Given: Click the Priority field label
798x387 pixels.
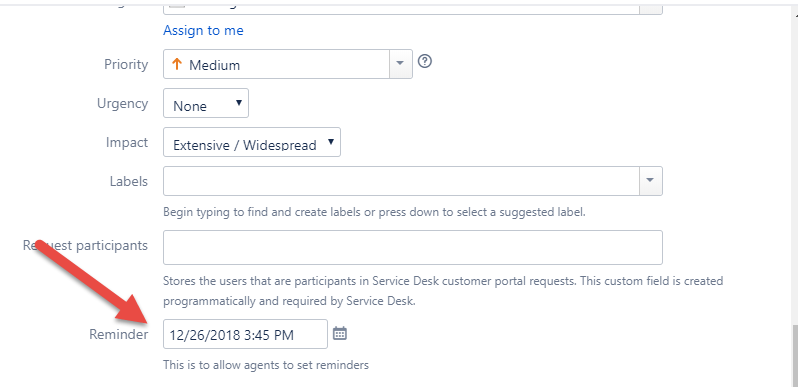Looking at the screenshot, I should coord(126,64).
